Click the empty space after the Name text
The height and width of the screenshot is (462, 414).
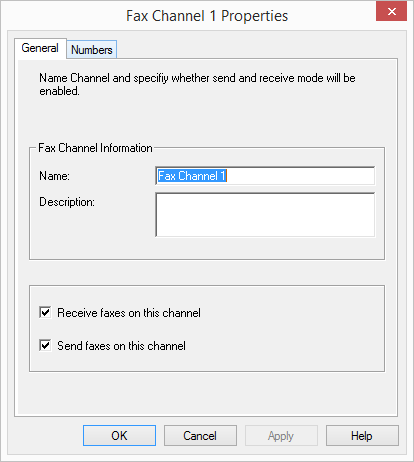(x=300, y=176)
